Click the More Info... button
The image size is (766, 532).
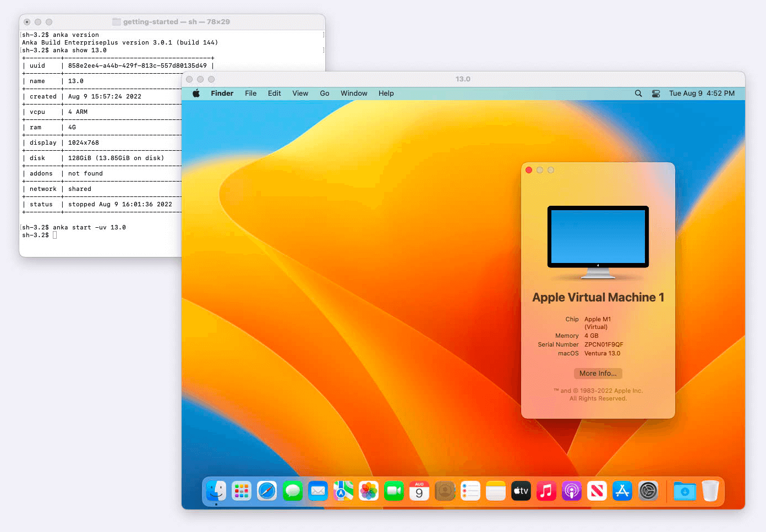pyautogui.click(x=598, y=374)
